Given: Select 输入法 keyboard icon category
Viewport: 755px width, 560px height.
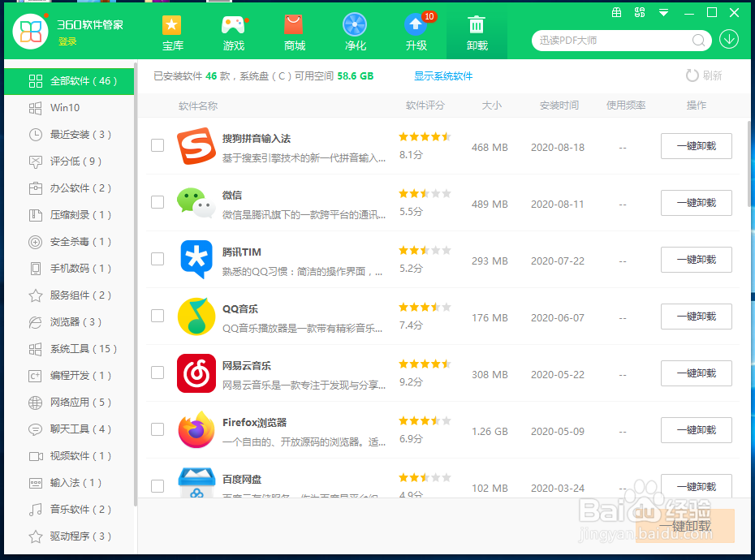Looking at the screenshot, I should pyautogui.click(x=35, y=483).
